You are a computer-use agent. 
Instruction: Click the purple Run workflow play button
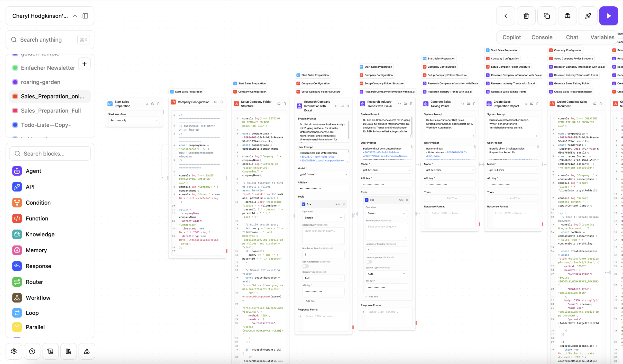pos(608,16)
